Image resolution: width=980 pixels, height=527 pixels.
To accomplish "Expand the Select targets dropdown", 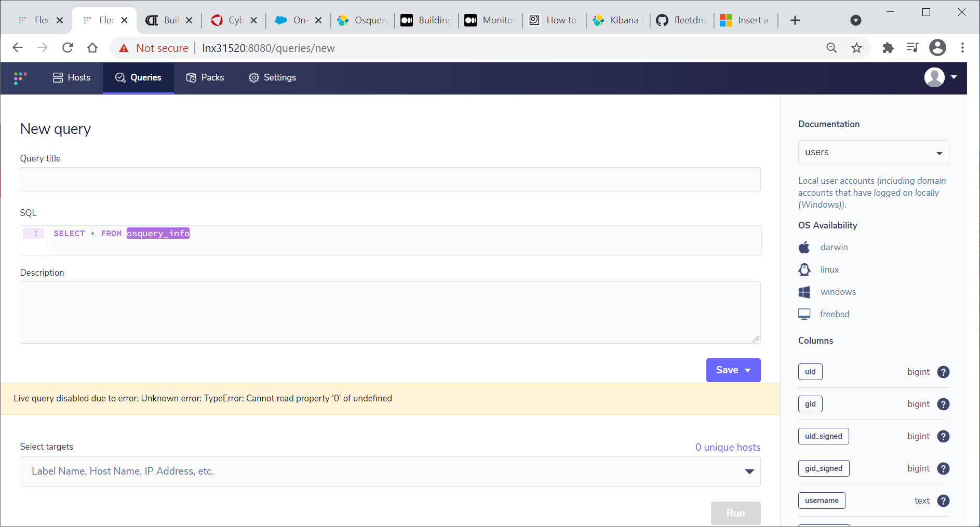I will coord(749,471).
